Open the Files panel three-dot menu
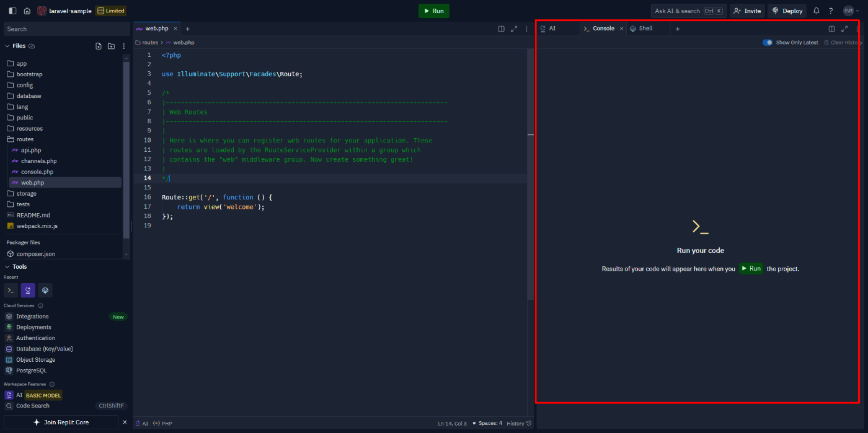Image resolution: width=868 pixels, height=433 pixels. (124, 46)
